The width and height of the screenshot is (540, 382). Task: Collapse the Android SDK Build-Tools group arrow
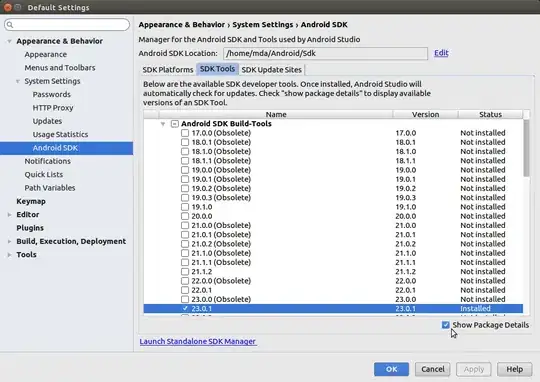pyautogui.click(x=163, y=124)
